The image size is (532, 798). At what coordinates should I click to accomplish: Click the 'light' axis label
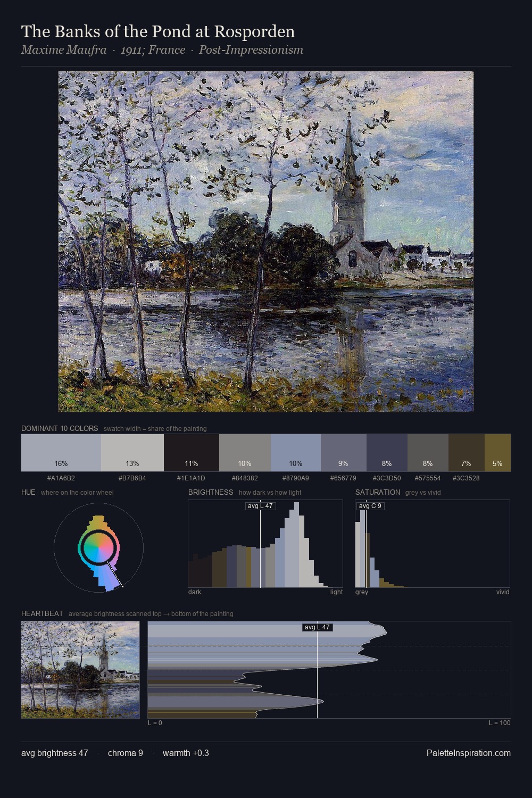[x=336, y=592]
